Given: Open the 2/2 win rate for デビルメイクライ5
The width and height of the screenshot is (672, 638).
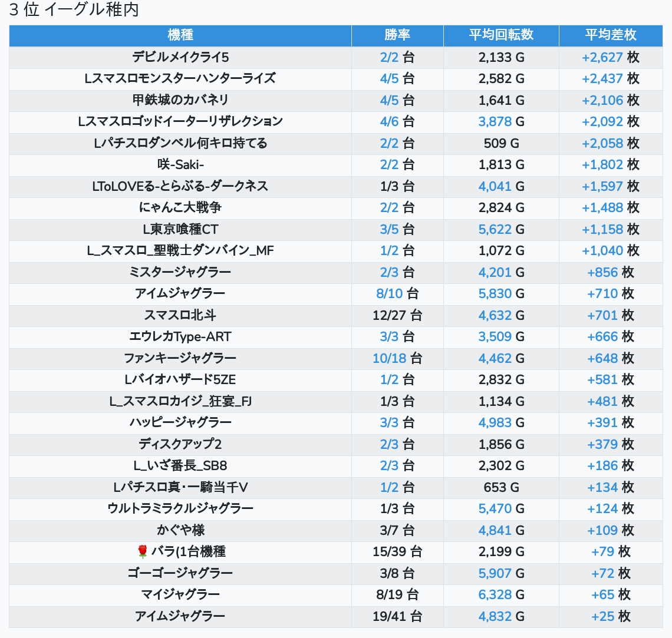Looking at the screenshot, I should point(390,57).
